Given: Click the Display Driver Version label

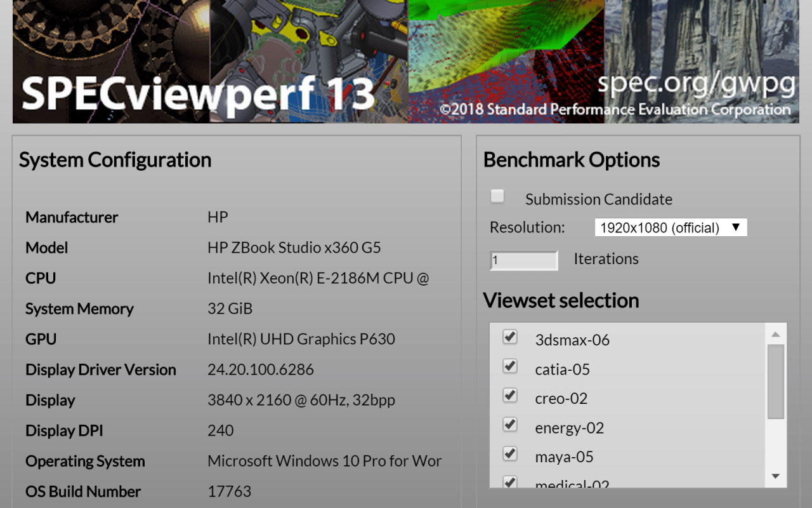Looking at the screenshot, I should click(101, 370).
